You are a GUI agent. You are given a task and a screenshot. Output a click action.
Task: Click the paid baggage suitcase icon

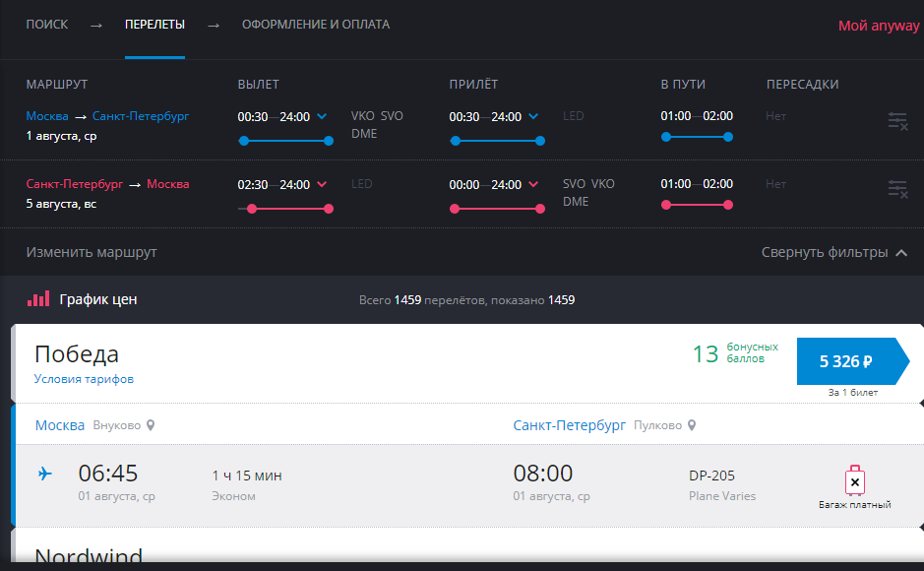854,481
